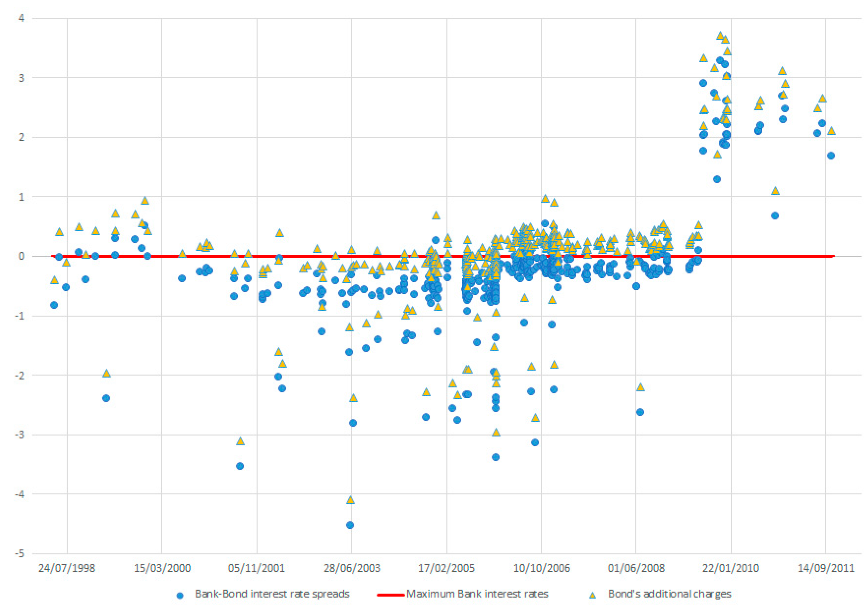
Task: Click the 22/01/2010 date axis label
Action: tap(730, 568)
